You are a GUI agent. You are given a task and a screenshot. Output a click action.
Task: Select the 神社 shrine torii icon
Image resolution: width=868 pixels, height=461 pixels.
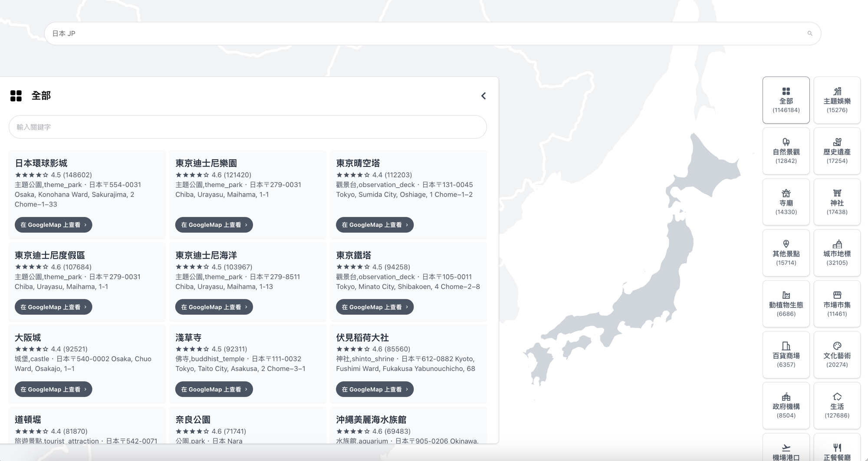click(x=837, y=193)
